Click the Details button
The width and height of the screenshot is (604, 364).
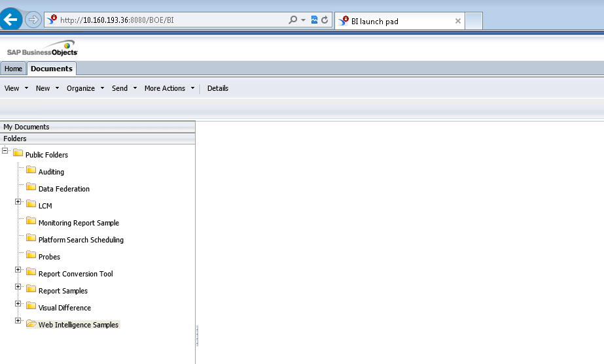pyautogui.click(x=218, y=88)
